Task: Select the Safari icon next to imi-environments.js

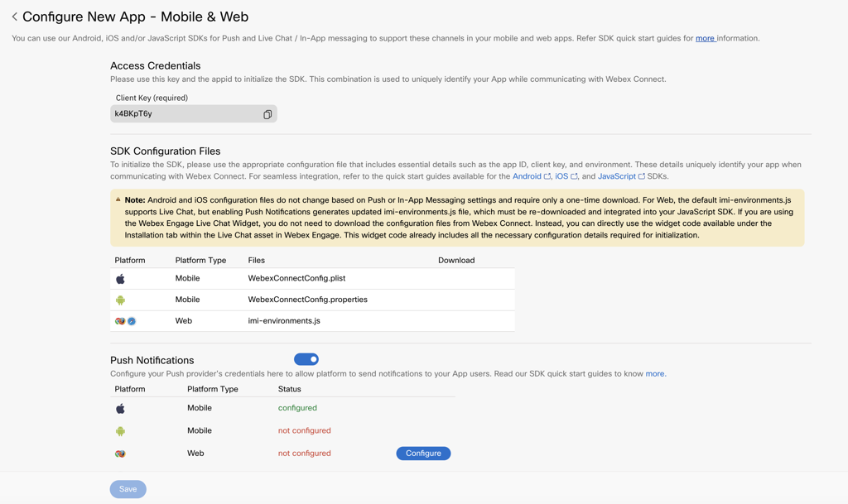Action: 131,321
